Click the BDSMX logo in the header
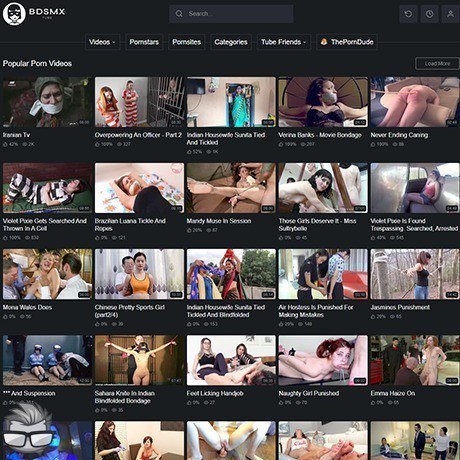The height and width of the screenshot is (460, 460). tap(34, 14)
